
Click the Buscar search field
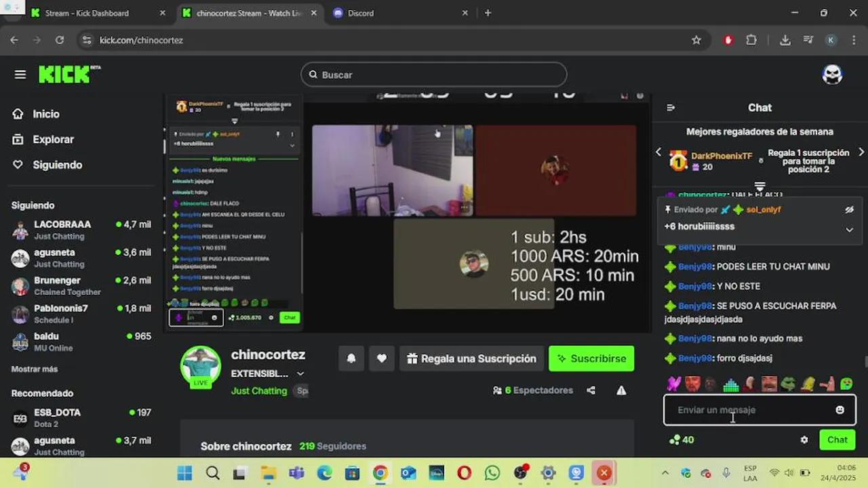click(434, 75)
